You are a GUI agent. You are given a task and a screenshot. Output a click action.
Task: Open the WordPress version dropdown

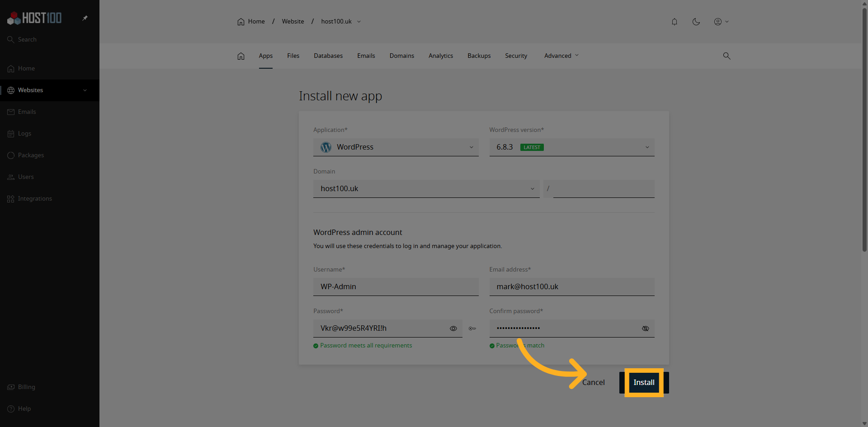[572, 147]
